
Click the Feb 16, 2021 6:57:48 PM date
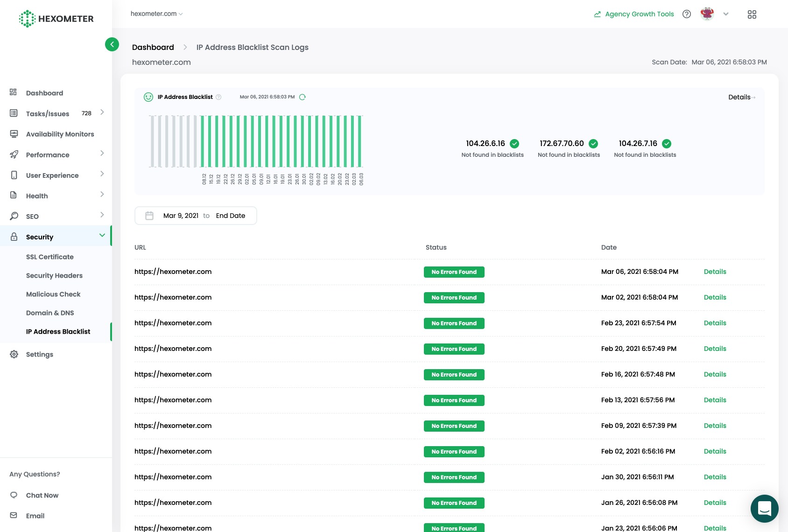click(638, 374)
